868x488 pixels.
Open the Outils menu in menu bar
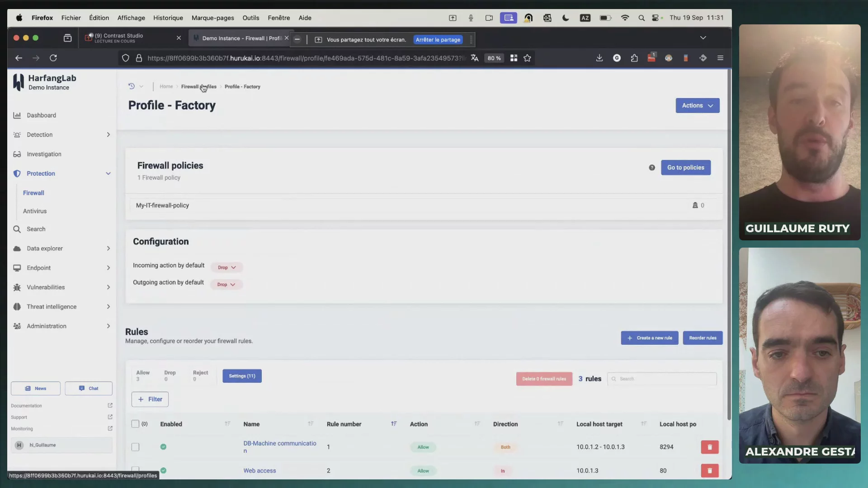click(x=251, y=18)
